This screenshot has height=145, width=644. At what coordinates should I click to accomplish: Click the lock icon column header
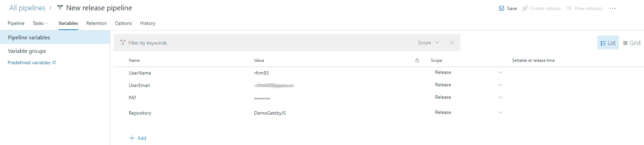click(417, 60)
